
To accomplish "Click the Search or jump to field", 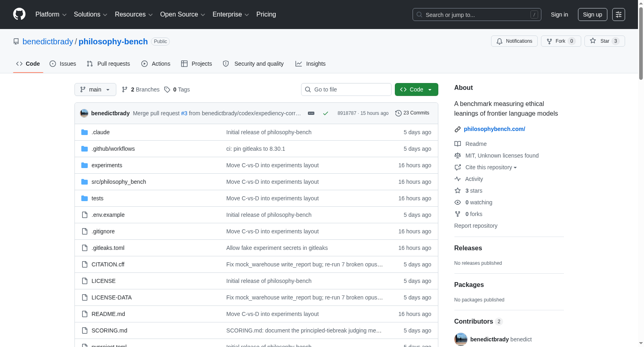I will (477, 15).
